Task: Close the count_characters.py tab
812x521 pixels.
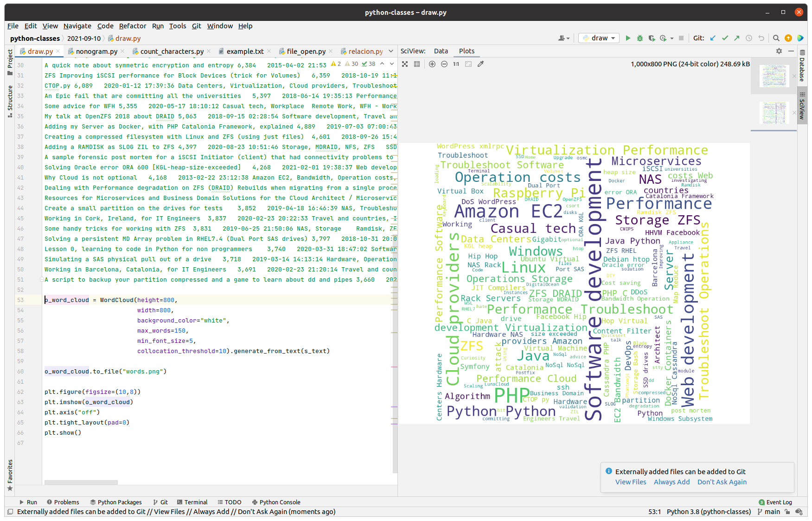Action: (x=209, y=51)
